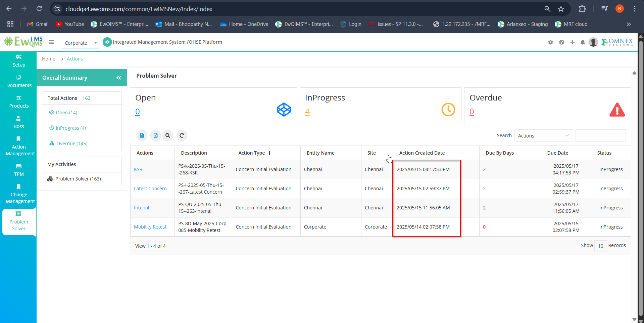Export grid to PDF icon
The image size is (644, 323).
click(x=155, y=135)
